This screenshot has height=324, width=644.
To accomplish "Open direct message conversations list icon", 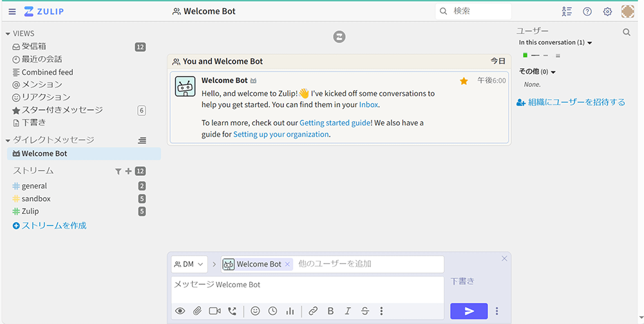I will [142, 140].
